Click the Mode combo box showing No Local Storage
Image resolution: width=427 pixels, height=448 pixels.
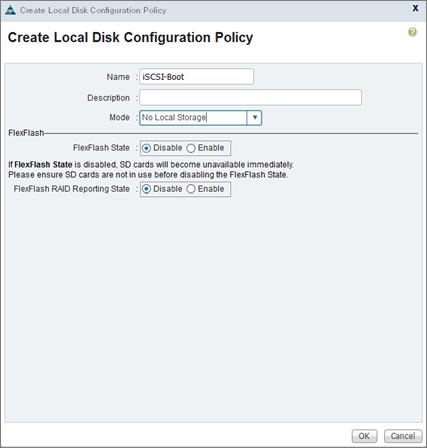pyautogui.click(x=200, y=118)
